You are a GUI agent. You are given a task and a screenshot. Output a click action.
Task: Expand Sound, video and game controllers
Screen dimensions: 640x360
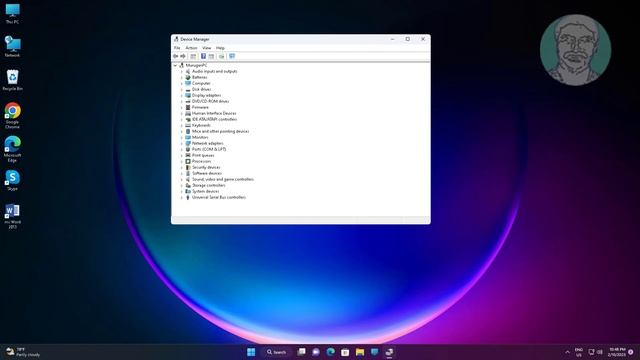182,179
